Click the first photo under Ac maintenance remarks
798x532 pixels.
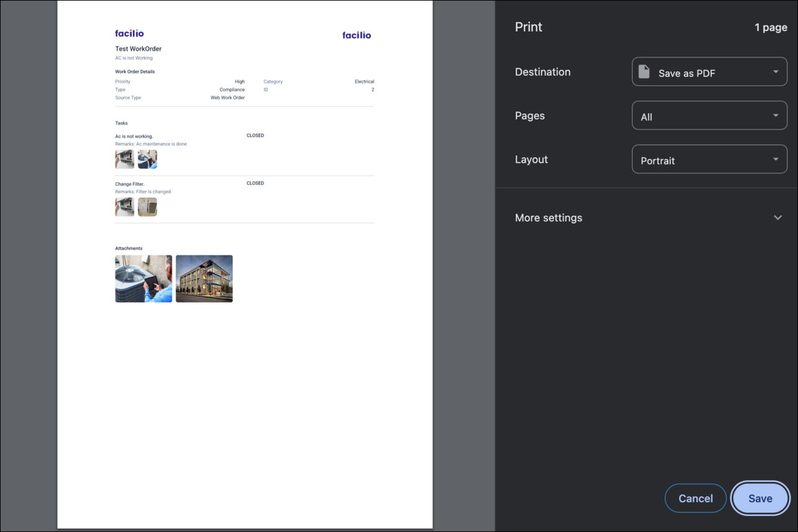tap(125, 159)
